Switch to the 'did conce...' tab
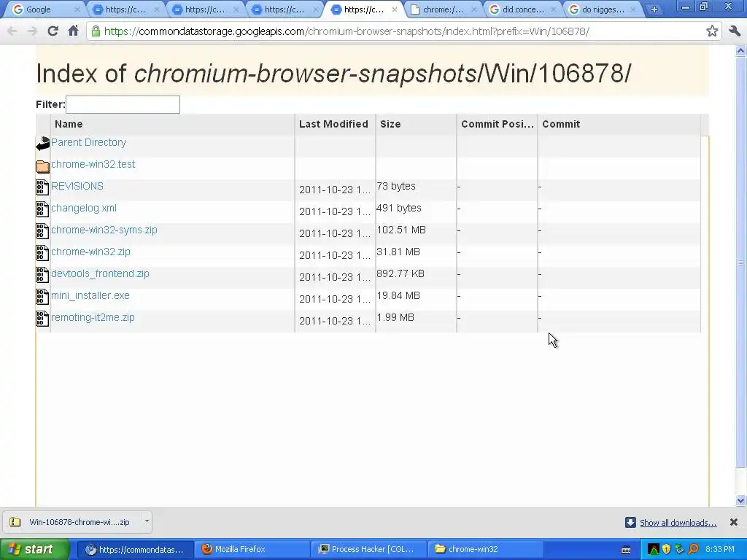This screenshot has width=747, height=560. (522, 9)
